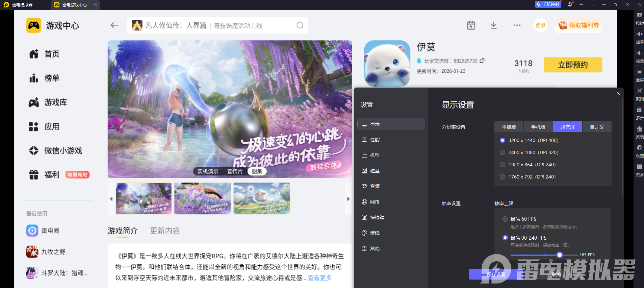Viewport: 644px width, 288px height.
Task: Select the first gallery thumbnail with the jellyfish
Action: (144, 198)
